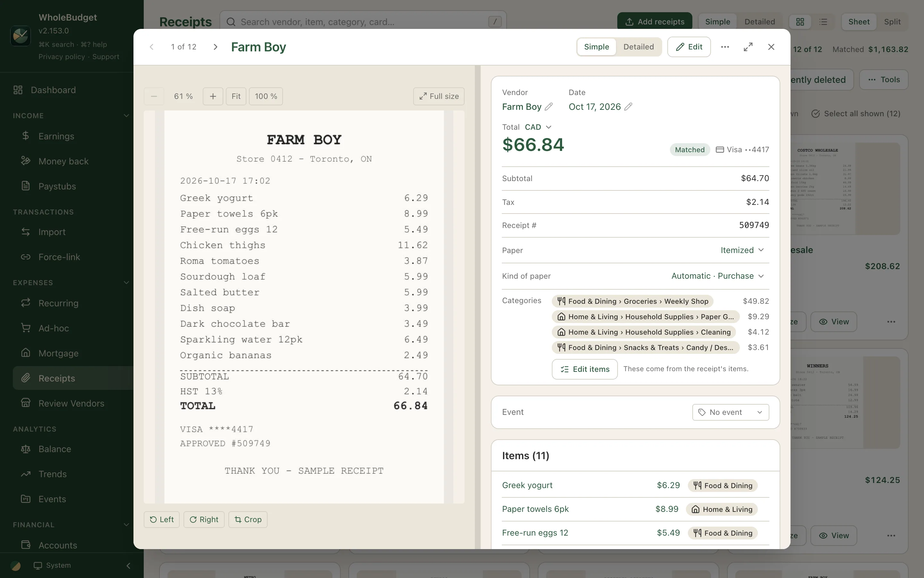Open the Tools menu in the Receipts page

click(x=884, y=80)
